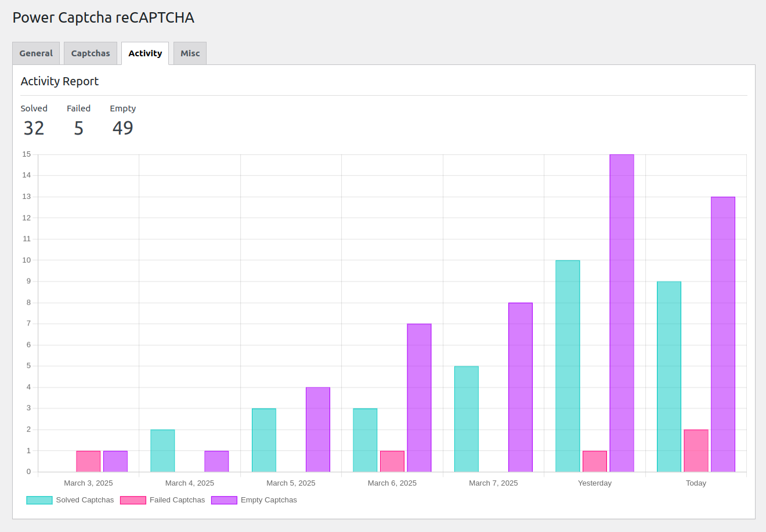Click the March 6, 2025 axis label
Viewport: 766px width, 532px height.
(392, 483)
